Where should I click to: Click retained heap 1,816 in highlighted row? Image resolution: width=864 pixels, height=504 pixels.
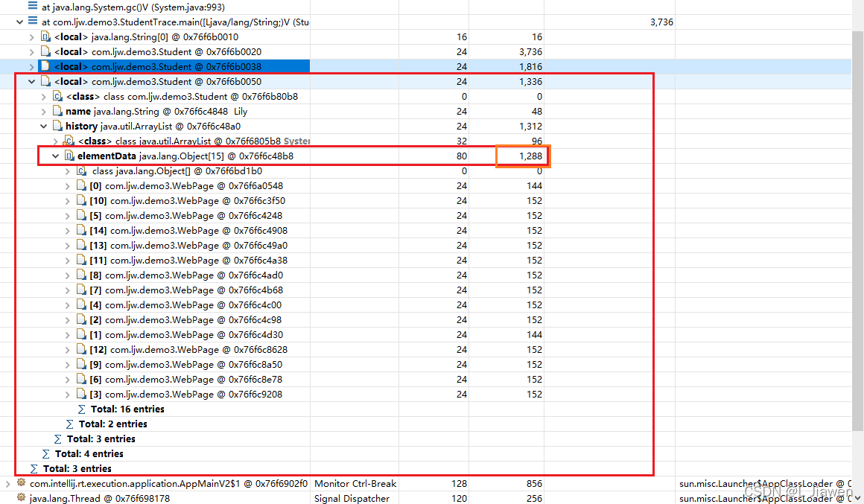tap(530, 67)
